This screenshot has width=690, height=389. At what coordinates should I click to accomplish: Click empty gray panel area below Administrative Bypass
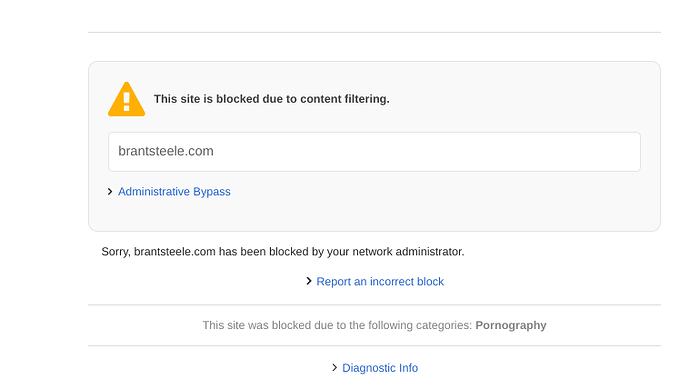[x=374, y=216]
